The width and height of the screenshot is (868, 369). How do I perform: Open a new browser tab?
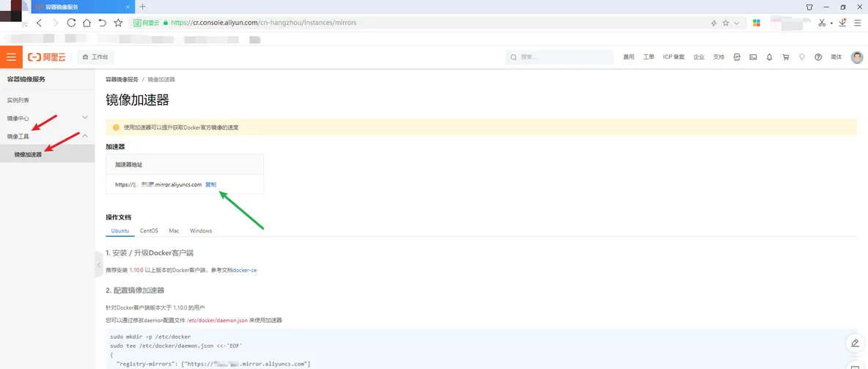(x=142, y=7)
